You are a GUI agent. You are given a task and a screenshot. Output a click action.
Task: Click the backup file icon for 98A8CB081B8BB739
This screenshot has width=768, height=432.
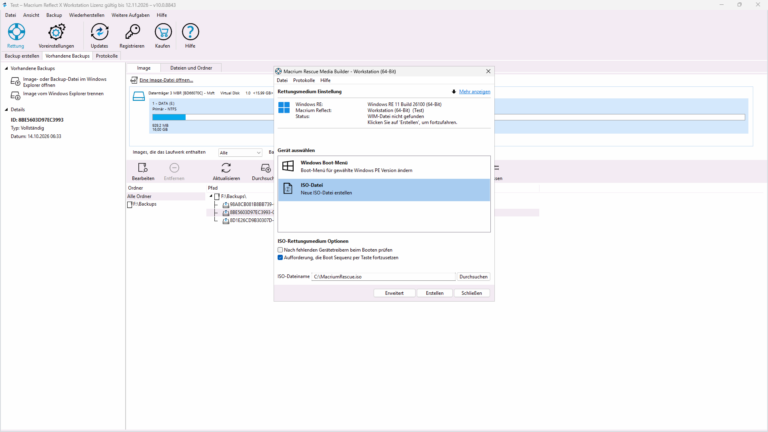click(x=225, y=204)
